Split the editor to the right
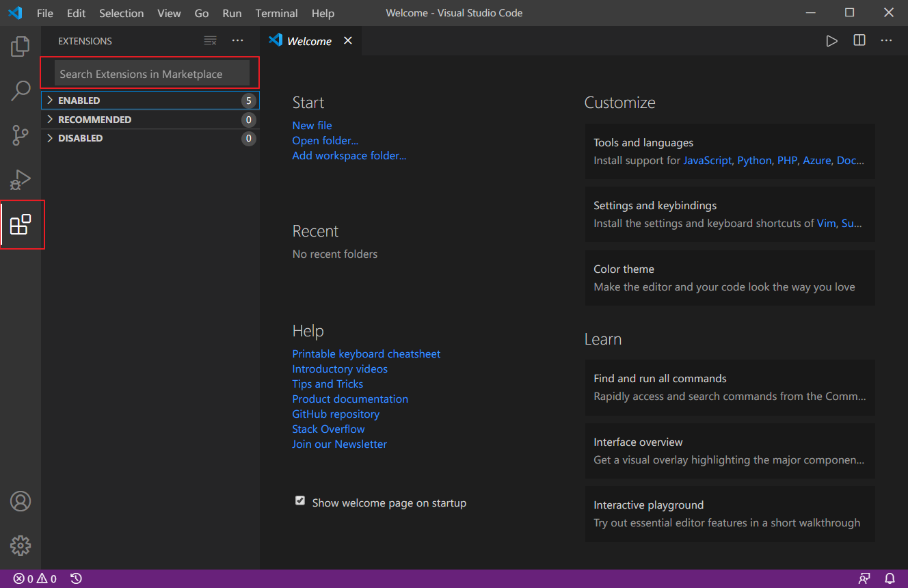 coord(859,41)
